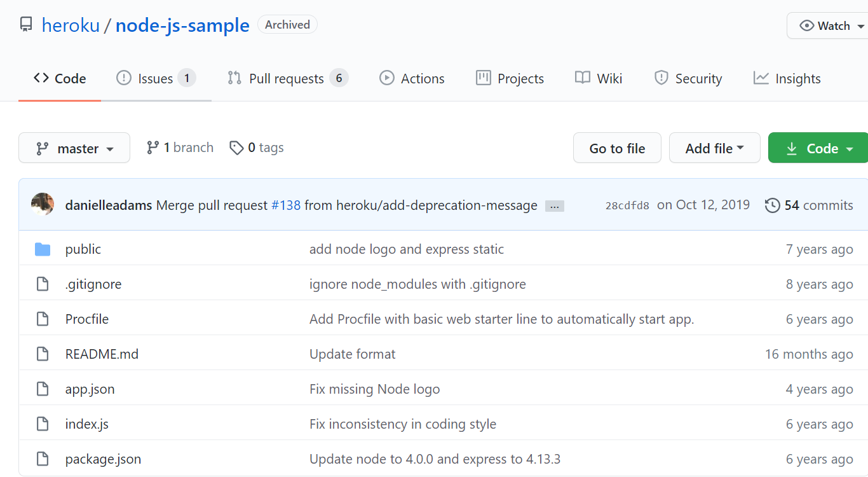This screenshot has width=868, height=477.
Task: Open the node-js-sample repository link
Action: (182, 25)
